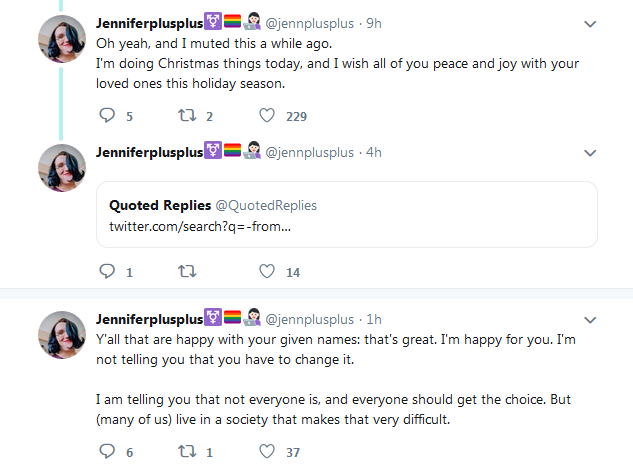Open the 9h tweet's more options chevron
The height and width of the screenshot is (466, 633).
pyautogui.click(x=590, y=22)
